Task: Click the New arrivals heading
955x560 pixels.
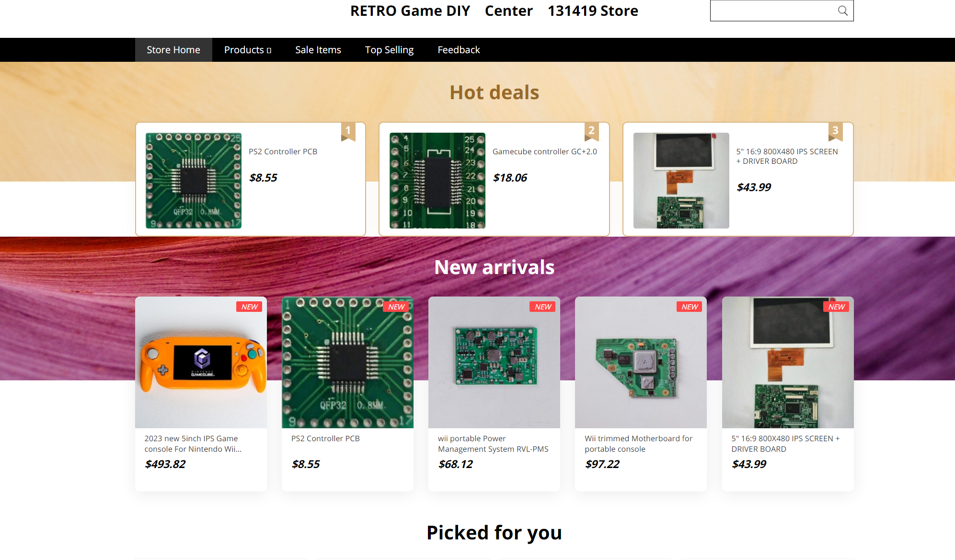Action: 494,267
